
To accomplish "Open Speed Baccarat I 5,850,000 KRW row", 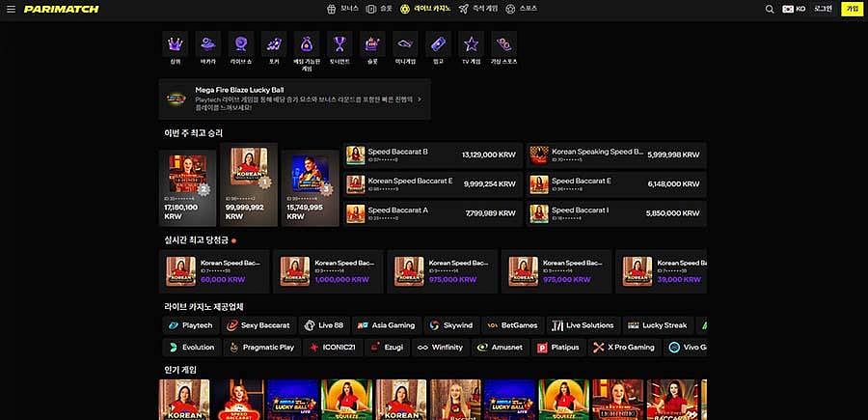I will click(x=616, y=214).
